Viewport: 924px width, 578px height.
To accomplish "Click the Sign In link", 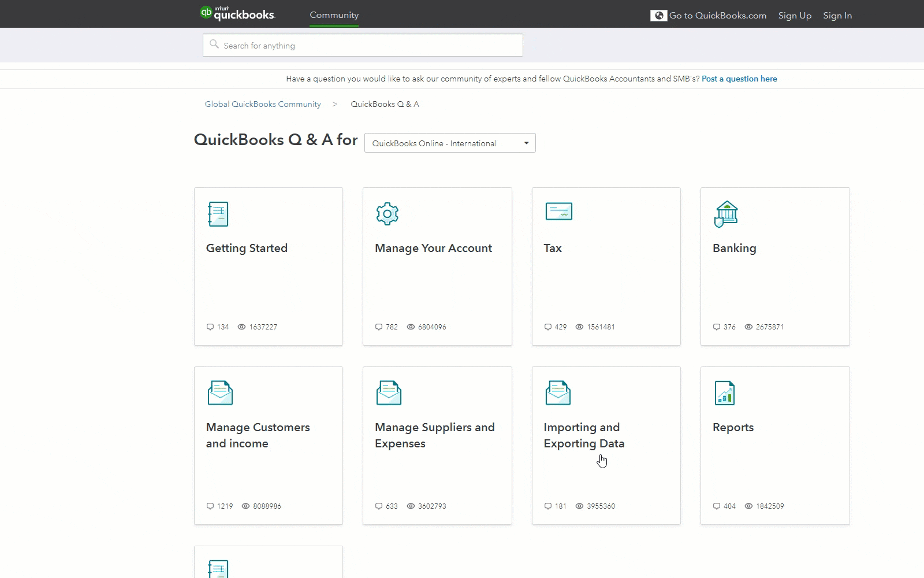I will click(x=837, y=15).
